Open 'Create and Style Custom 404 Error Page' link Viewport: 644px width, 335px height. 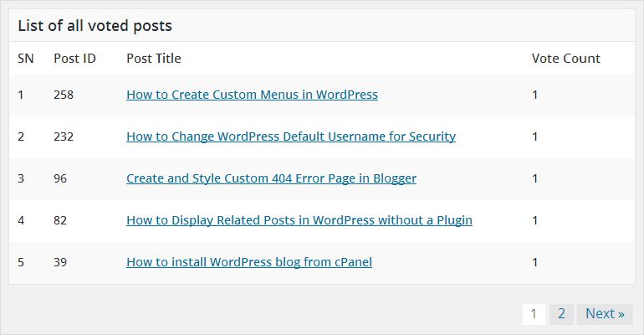tap(271, 178)
